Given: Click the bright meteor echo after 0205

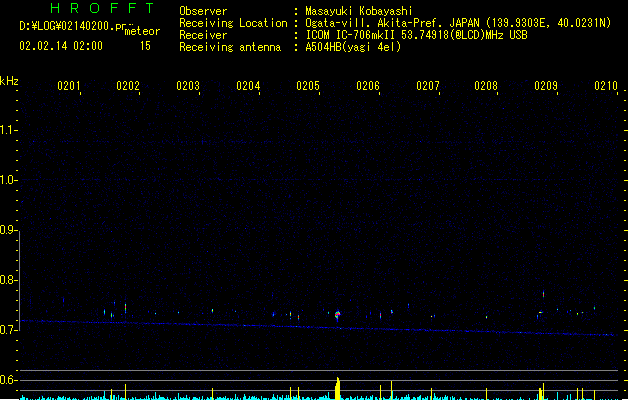Looking at the screenshot, I should (x=337, y=315).
